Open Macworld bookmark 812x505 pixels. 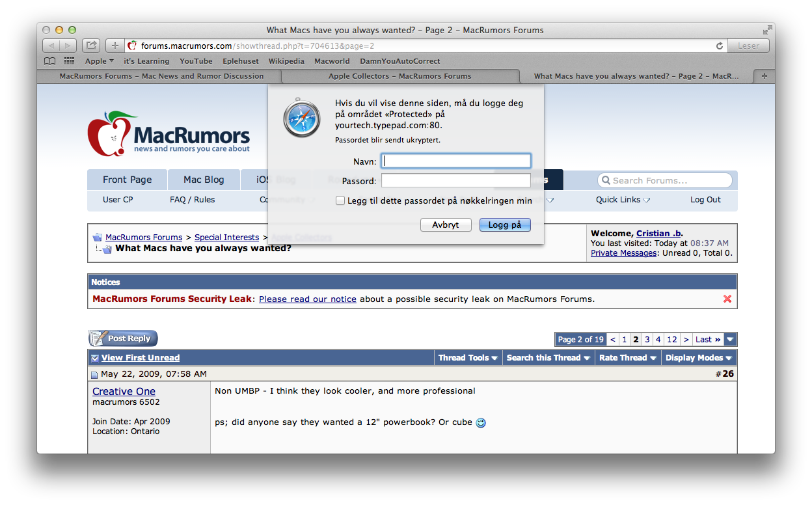point(332,61)
